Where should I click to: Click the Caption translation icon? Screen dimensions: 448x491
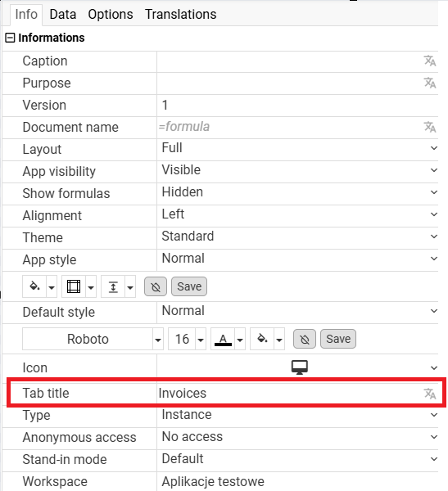pyautogui.click(x=430, y=61)
